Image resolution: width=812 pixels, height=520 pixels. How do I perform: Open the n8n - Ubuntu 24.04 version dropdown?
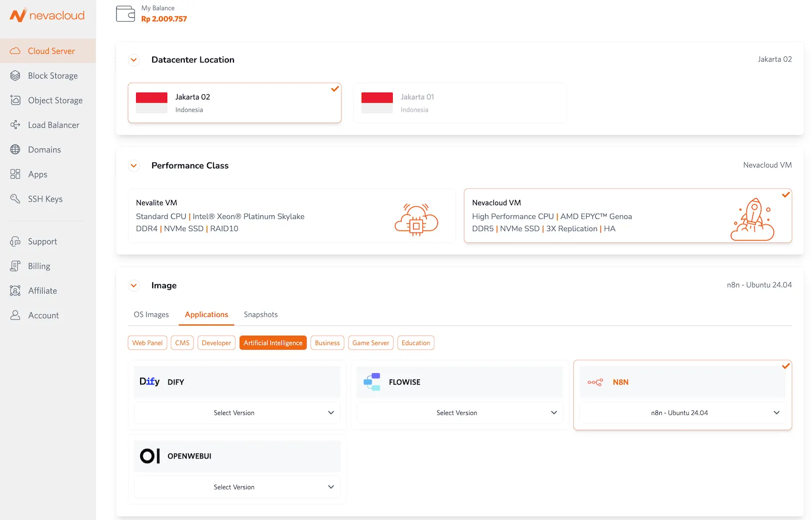click(x=682, y=413)
